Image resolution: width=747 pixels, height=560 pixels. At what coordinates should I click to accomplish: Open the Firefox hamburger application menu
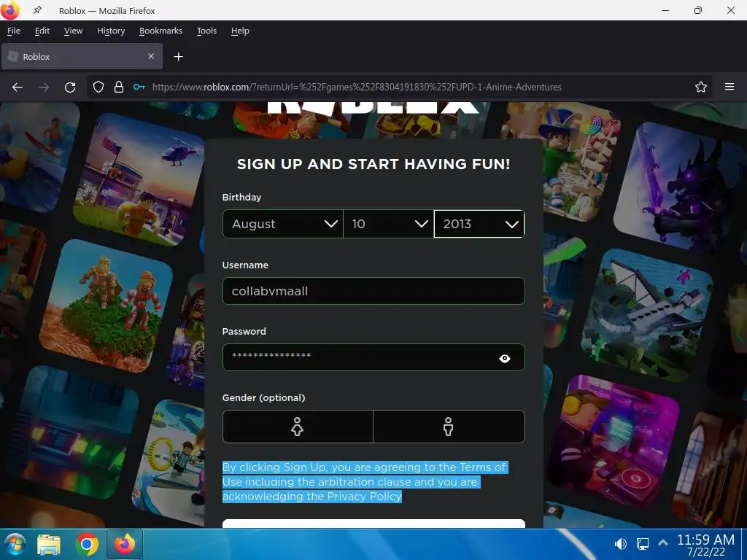pos(729,87)
